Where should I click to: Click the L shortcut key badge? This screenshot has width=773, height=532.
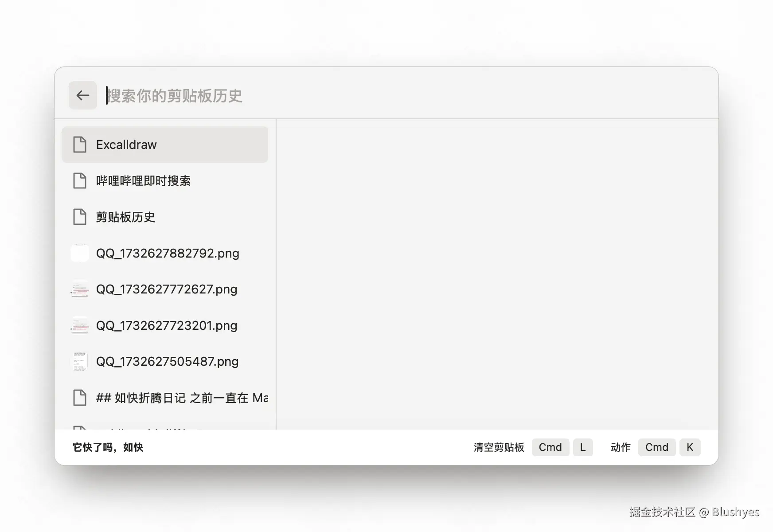click(x=583, y=447)
